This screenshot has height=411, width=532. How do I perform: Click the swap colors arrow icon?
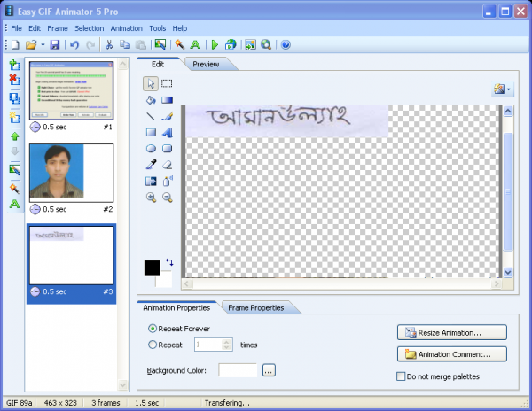click(x=169, y=262)
